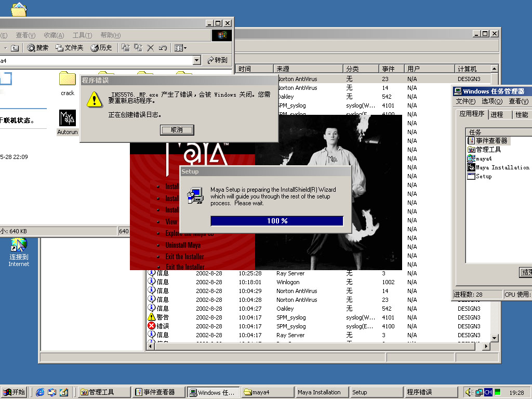Screen dimensions: 532x399
Task: Click the CH input language indicator
Action: 488,392
